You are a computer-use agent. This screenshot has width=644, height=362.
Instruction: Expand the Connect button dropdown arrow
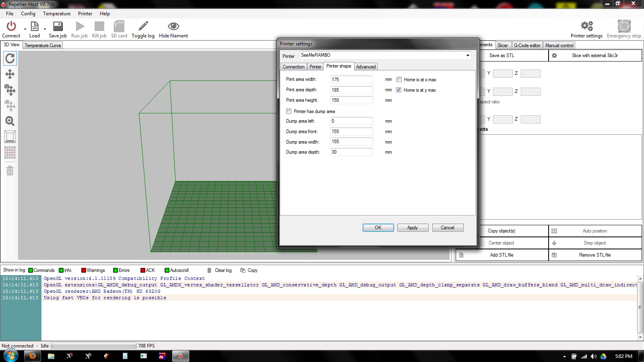point(25,29)
